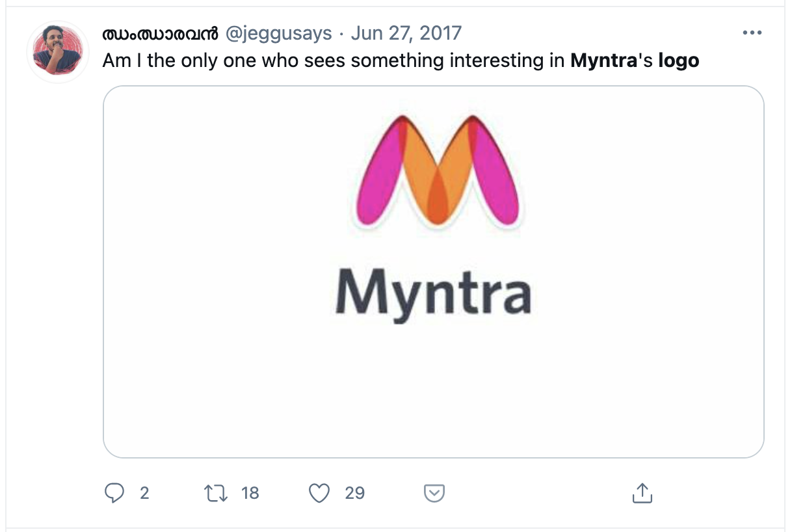
Task: Click the reply count number 2
Action: pyautogui.click(x=144, y=494)
